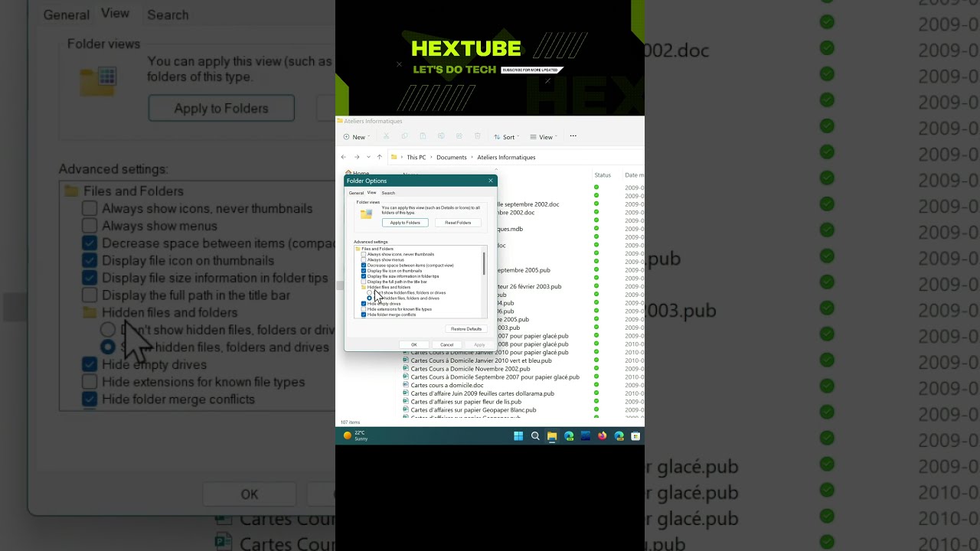Cancel the Folder Options dialog

(x=447, y=344)
